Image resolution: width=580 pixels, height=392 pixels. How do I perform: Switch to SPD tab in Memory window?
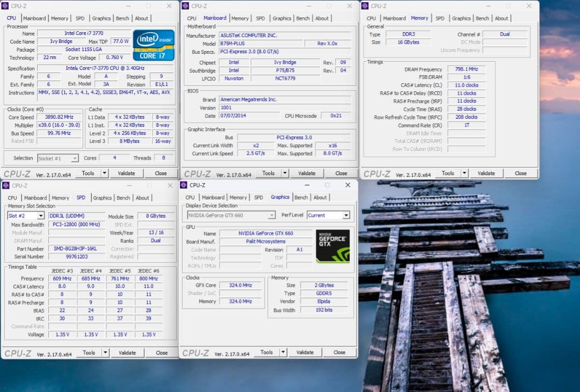pos(440,18)
